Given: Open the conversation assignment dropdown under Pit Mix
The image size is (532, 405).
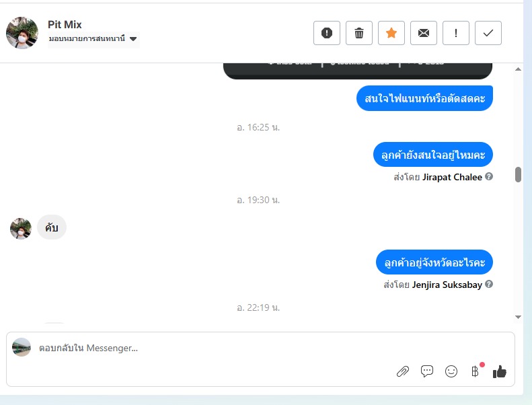Looking at the screenshot, I should point(93,39).
